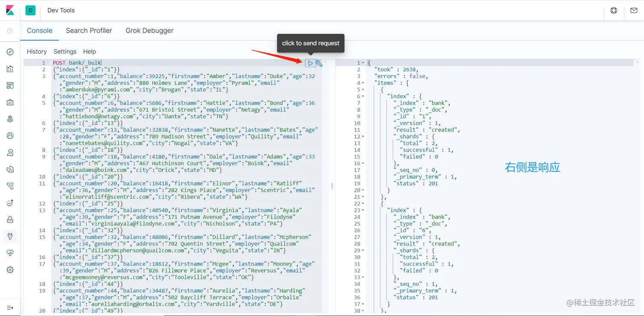This screenshot has width=644, height=316.
Task: Open the request options wrench icon beside play
Action: pos(319,63)
